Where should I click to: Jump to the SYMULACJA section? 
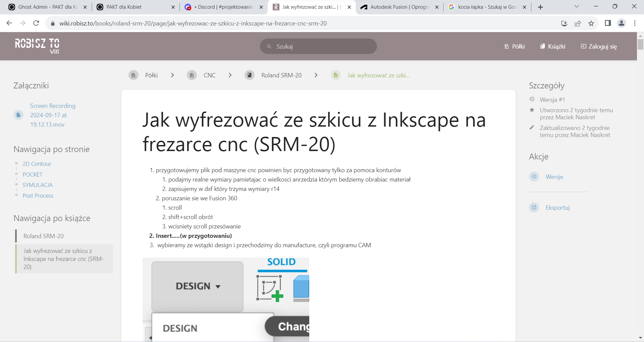pyautogui.click(x=38, y=185)
